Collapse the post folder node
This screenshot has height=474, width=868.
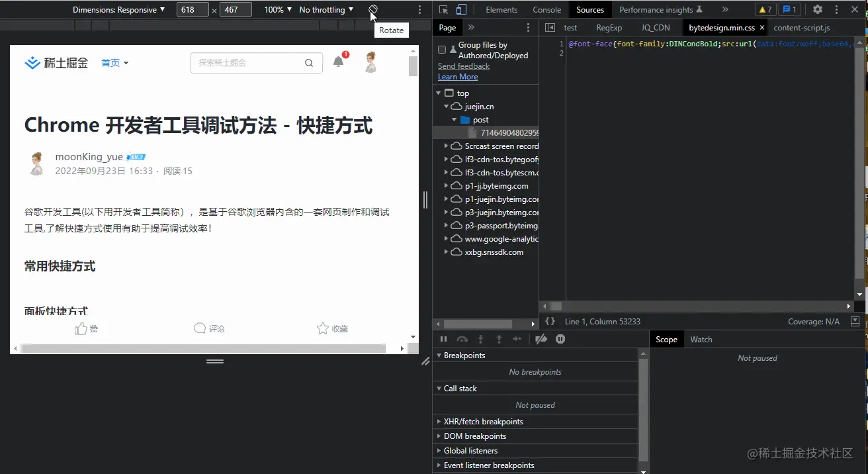pos(454,120)
